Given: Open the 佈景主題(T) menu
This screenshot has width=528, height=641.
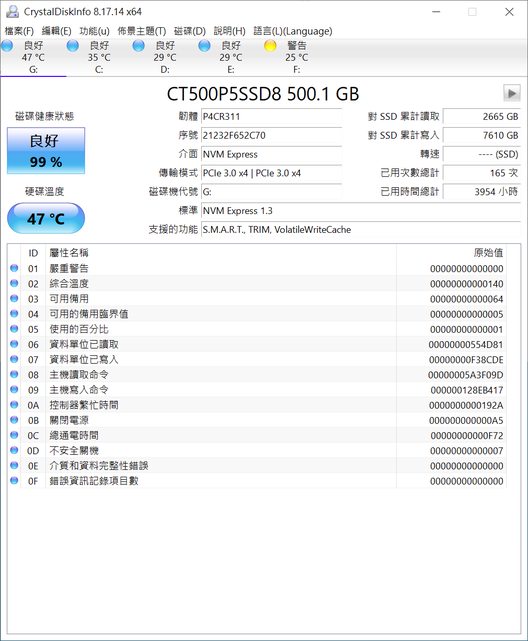Looking at the screenshot, I should point(142,31).
